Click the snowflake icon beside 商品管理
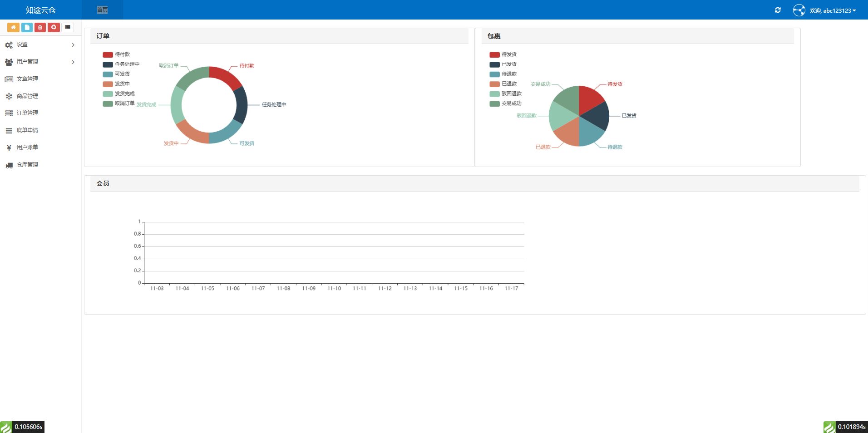The width and height of the screenshot is (868, 433). point(9,96)
